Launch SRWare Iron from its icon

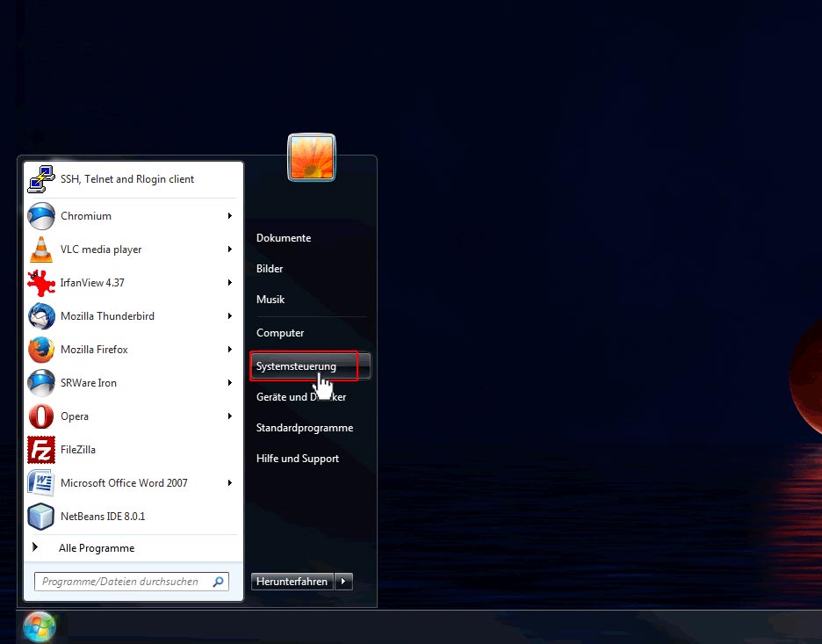pos(41,383)
